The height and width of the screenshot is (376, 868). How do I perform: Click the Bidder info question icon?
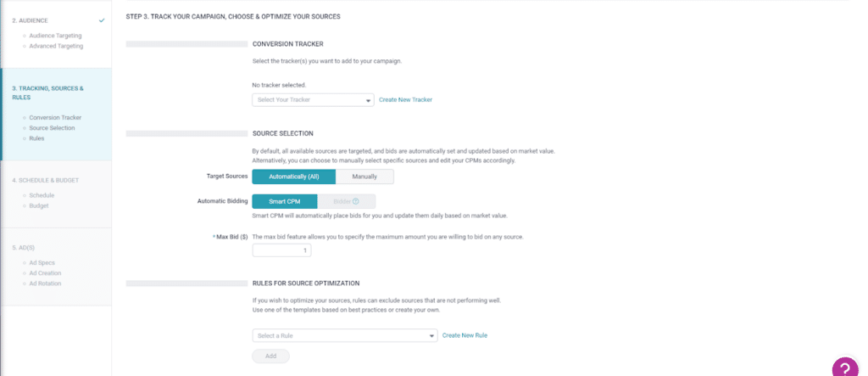[356, 201]
